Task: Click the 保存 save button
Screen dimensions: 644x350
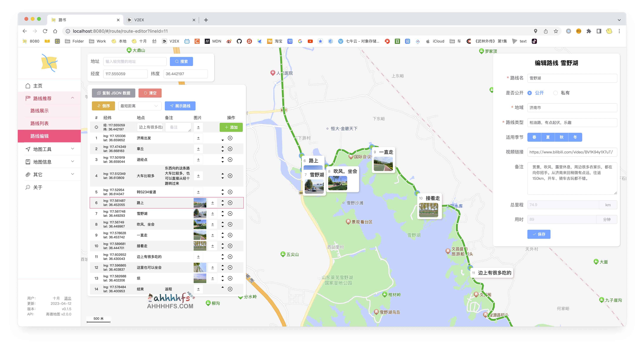Action: coord(538,234)
